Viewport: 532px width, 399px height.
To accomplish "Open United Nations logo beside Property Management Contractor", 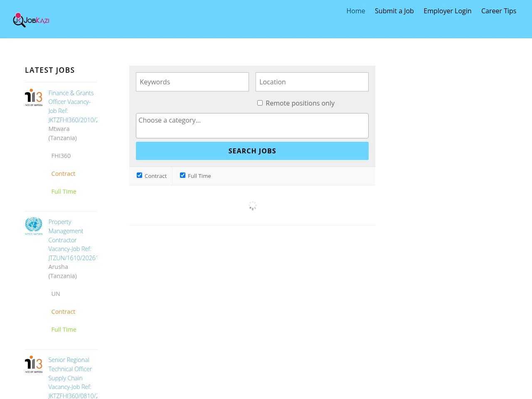I will click(x=34, y=226).
